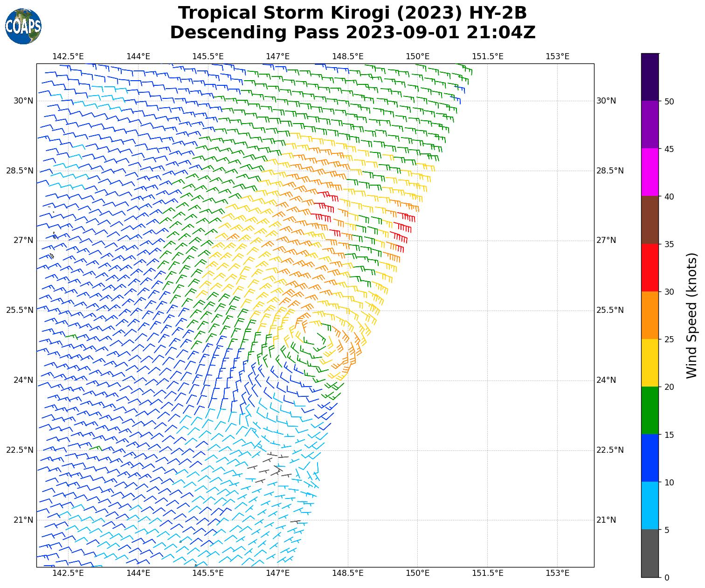The width and height of the screenshot is (705, 588).
Task: Click the "Wind Speed (knots)" colorbar label
Action: click(x=692, y=315)
